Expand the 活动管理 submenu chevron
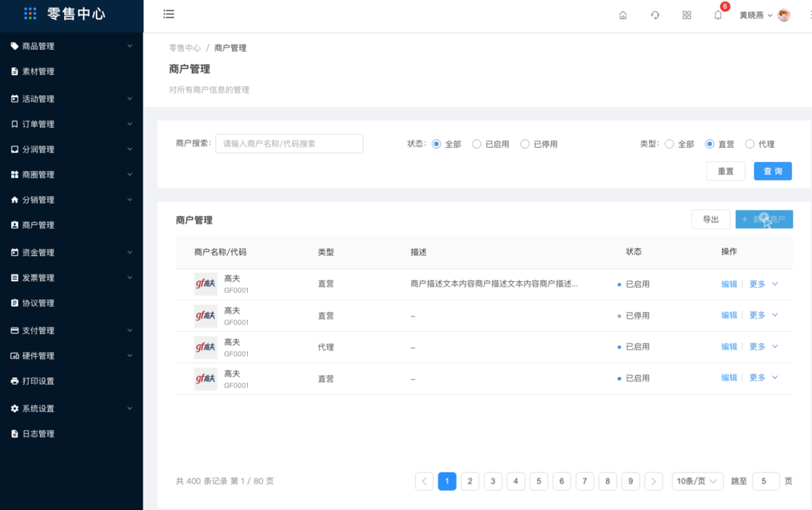This screenshot has width=812, height=510. pos(129,99)
